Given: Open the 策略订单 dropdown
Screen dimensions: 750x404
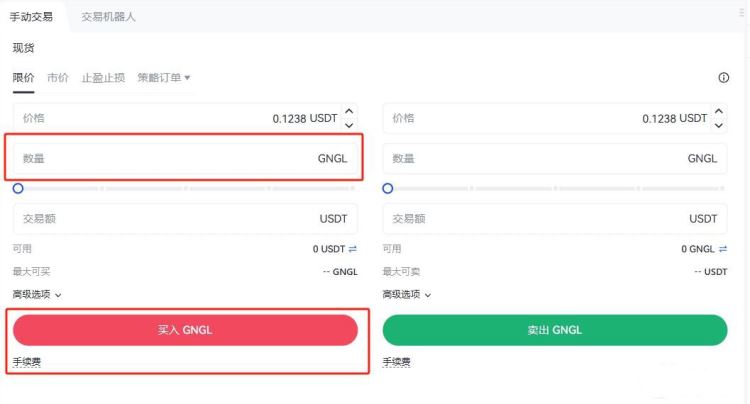Looking at the screenshot, I should point(164,78).
